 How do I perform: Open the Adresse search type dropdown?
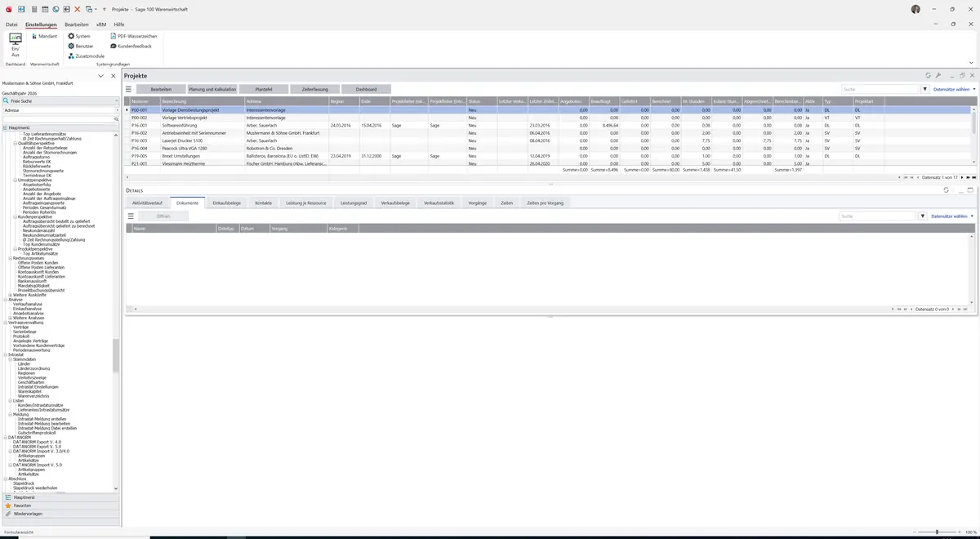coord(117,110)
